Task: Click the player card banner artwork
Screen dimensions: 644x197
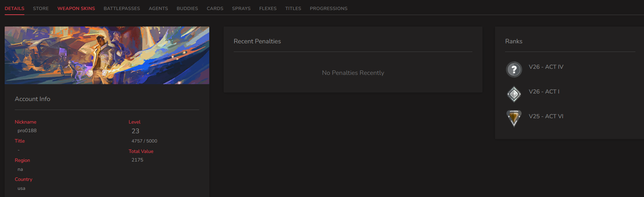Action: coord(107,55)
